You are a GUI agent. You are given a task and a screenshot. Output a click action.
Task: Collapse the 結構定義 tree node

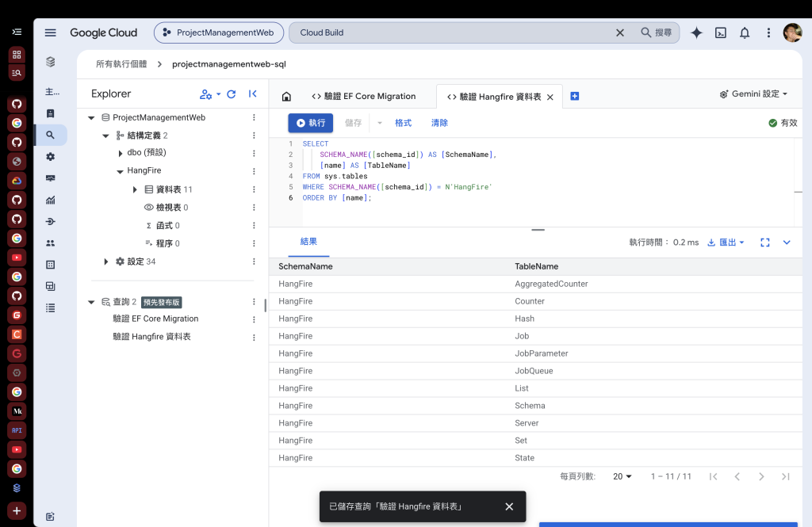(x=105, y=136)
